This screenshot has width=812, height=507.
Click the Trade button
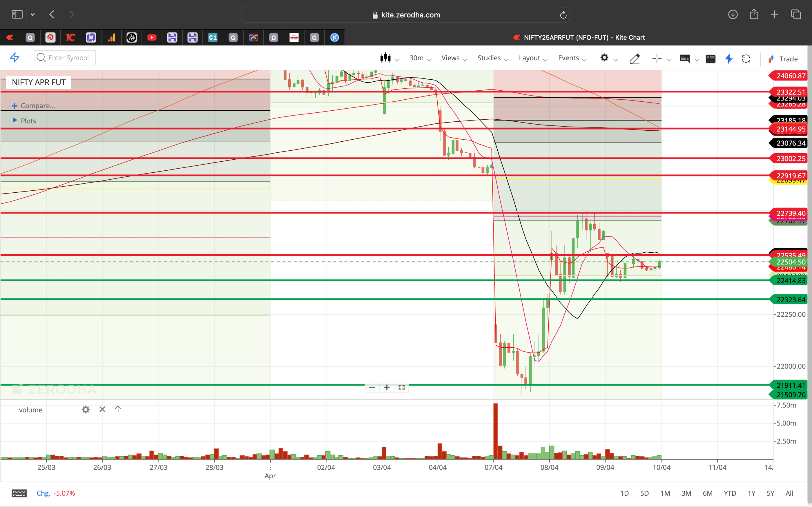point(787,59)
